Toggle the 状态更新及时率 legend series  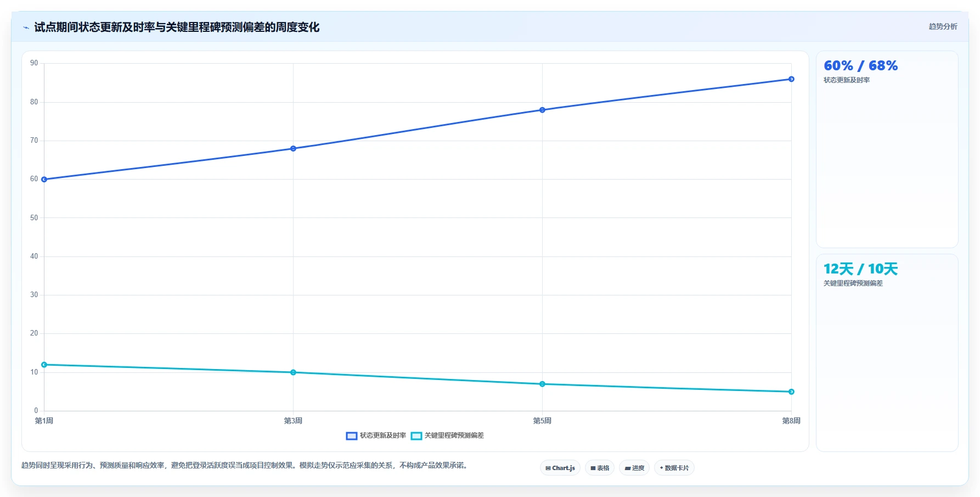pos(376,435)
